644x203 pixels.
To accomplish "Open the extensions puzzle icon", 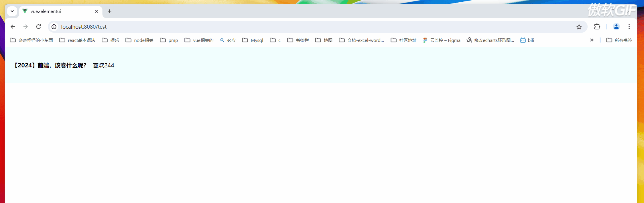I will point(597,27).
